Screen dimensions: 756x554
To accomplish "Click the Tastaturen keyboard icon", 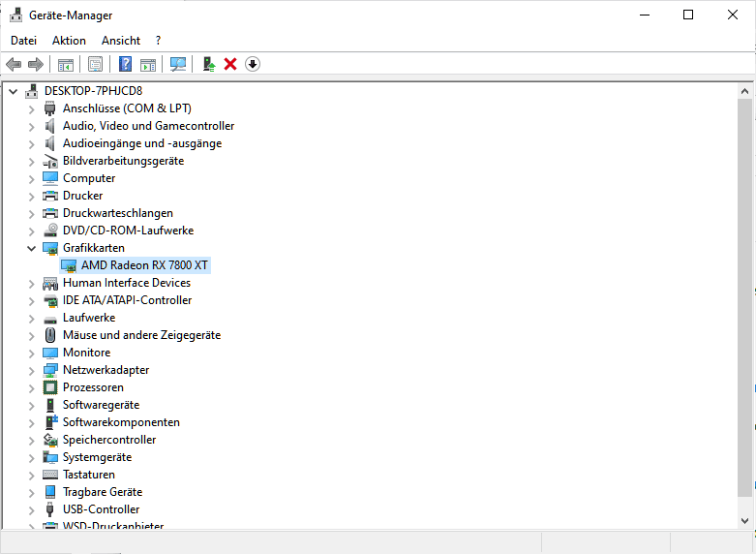I will [x=50, y=475].
